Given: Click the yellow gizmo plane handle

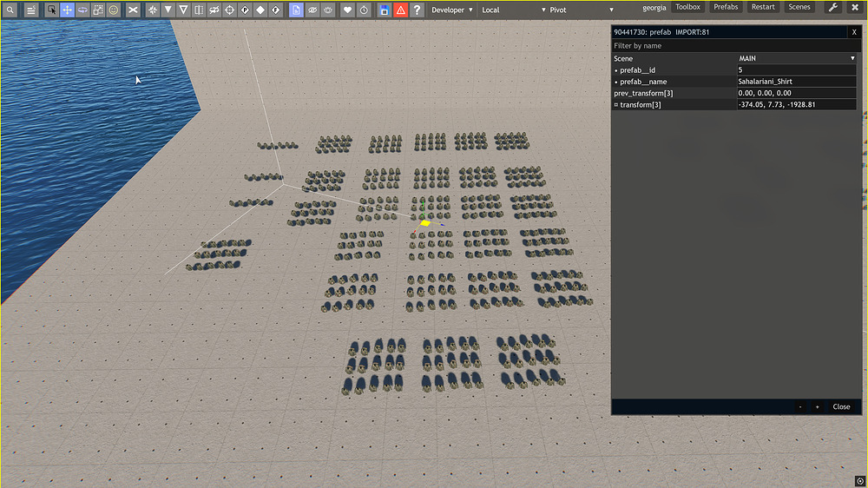Looking at the screenshot, I should pos(425,222).
